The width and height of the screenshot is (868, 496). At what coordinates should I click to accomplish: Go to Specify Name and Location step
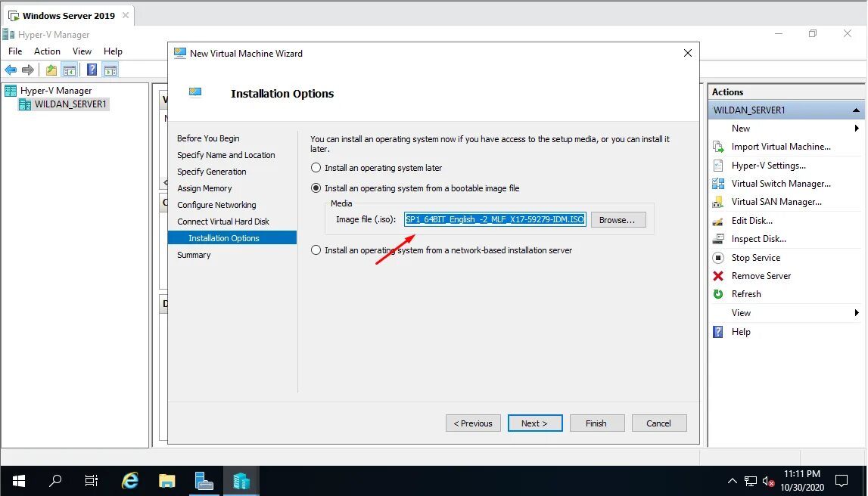[226, 155]
